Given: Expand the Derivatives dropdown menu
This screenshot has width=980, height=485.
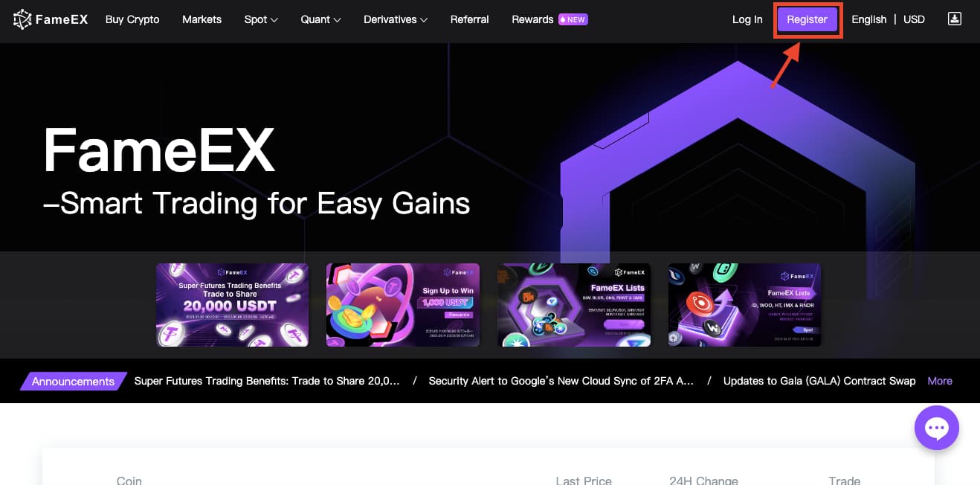Looking at the screenshot, I should pyautogui.click(x=396, y=19).
